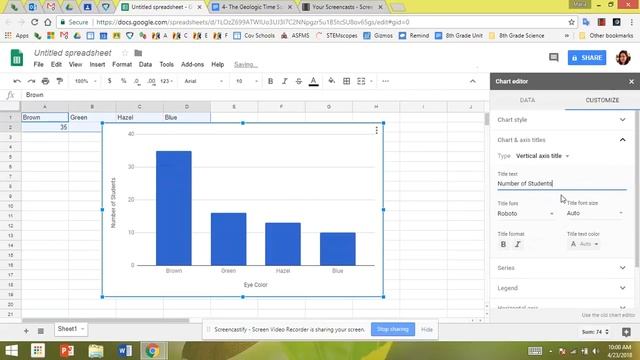Open the text color picker

coord(313,81)
